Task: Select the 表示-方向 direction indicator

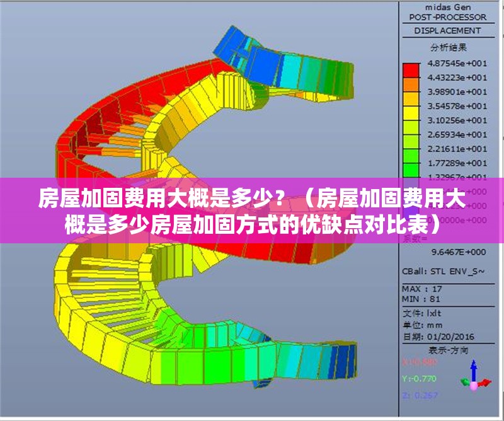Action: point(449,350)
